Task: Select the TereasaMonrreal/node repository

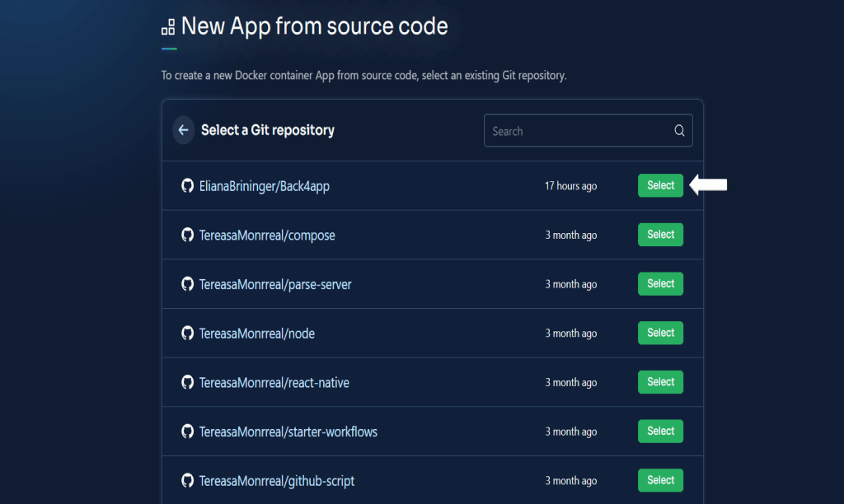Action: [660, 333]
